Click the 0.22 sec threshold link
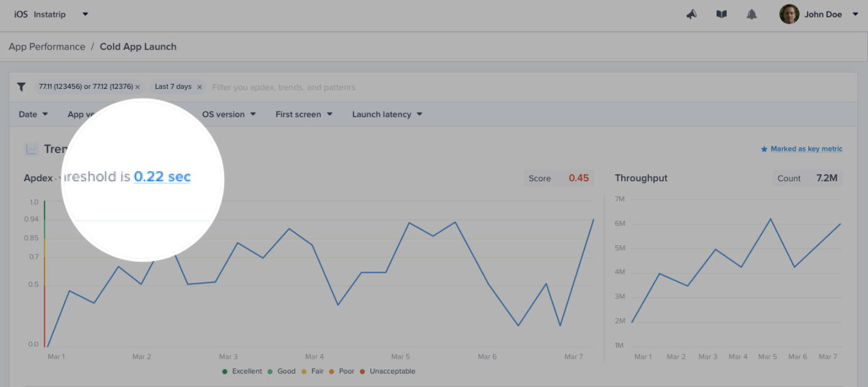This screenshot has width=868, height=387. pos(162,177)
